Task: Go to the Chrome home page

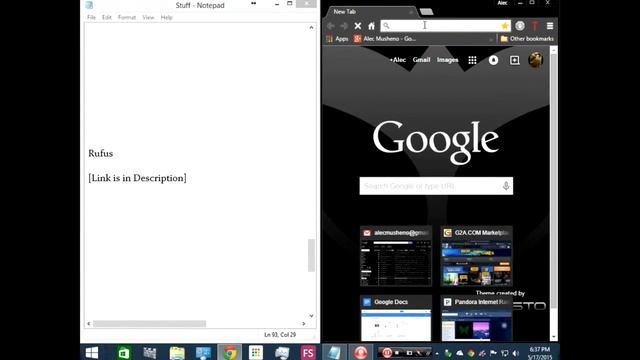Action: (371, 26)
